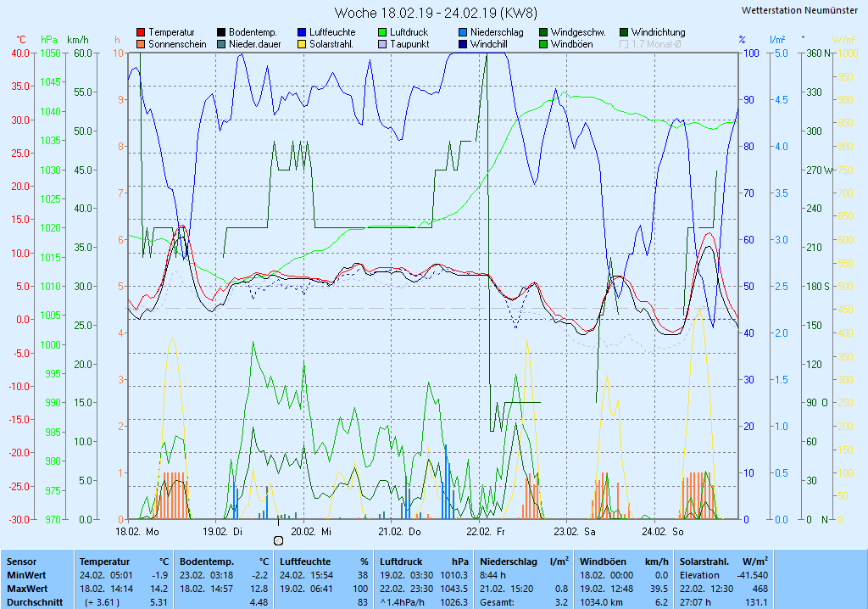Image resolution: width=868 pixels, height=609 pixels.
Task: Click the light blue Niederschlag legend swatch
Action: [463, 33]
